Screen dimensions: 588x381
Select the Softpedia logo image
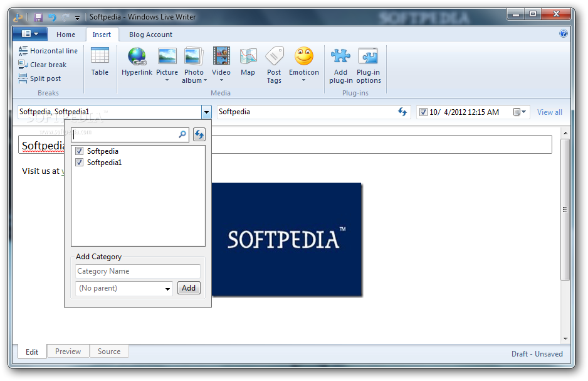pyautogui.click(x=287, y=240)
